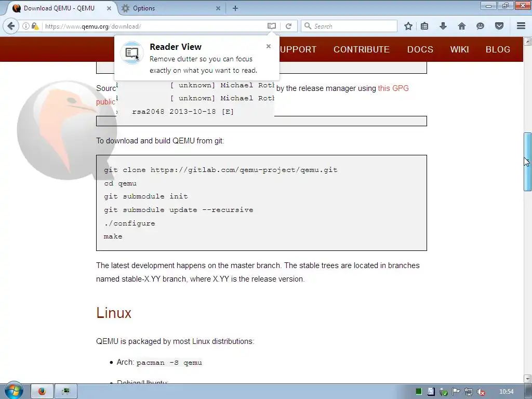Click the Action Center flag tray icon

pyautogui.click(x=456, y=392)
